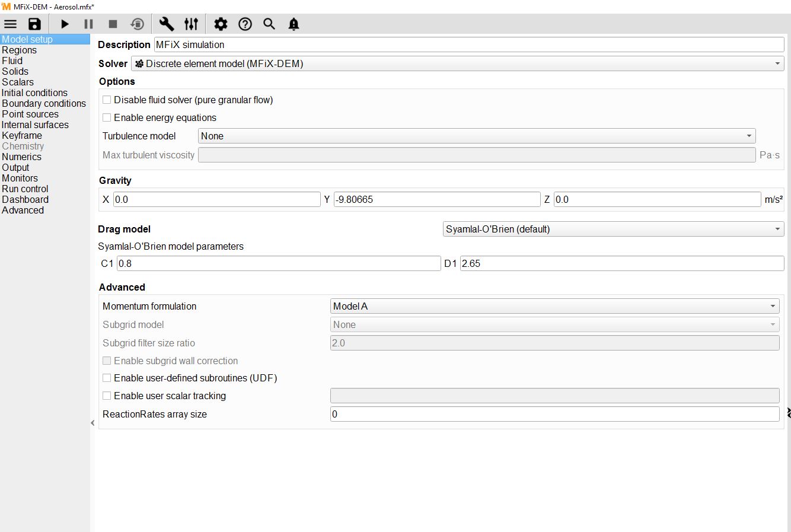The height and width of the screenshot is (532, 791).
Task: Open the Advanced pane in sidebar
Action: click(45, 210)
